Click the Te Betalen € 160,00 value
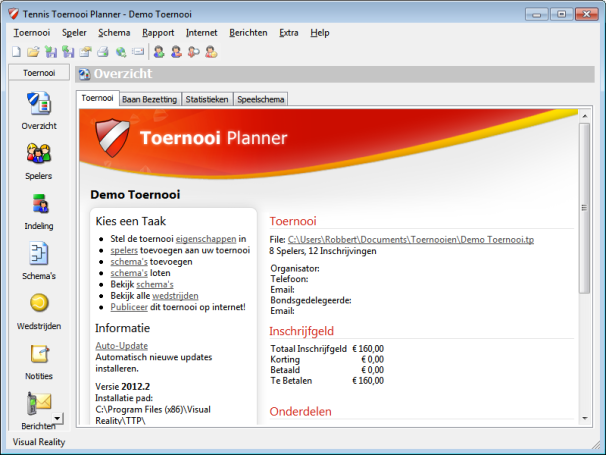This screenshot has height=455, width=606. [368, 381]
